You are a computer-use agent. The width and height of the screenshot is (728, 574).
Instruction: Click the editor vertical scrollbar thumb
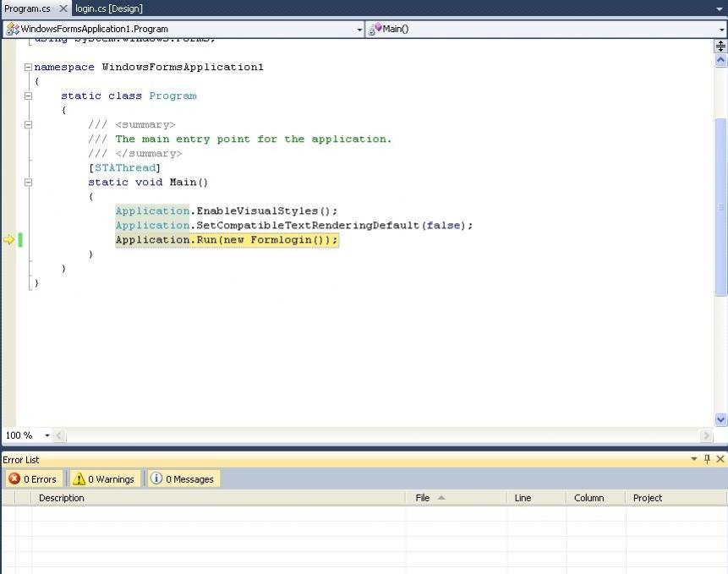(x=720, y=207)
